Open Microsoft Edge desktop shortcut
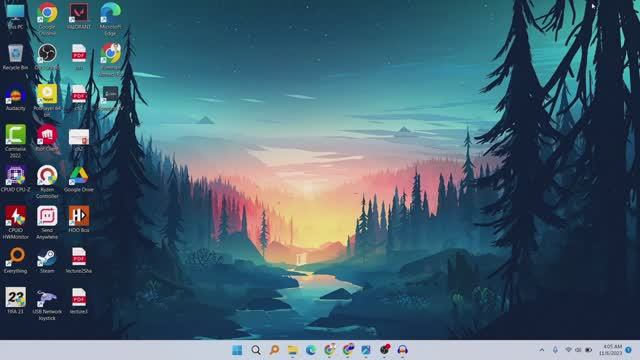 click(x=110, y=18)
